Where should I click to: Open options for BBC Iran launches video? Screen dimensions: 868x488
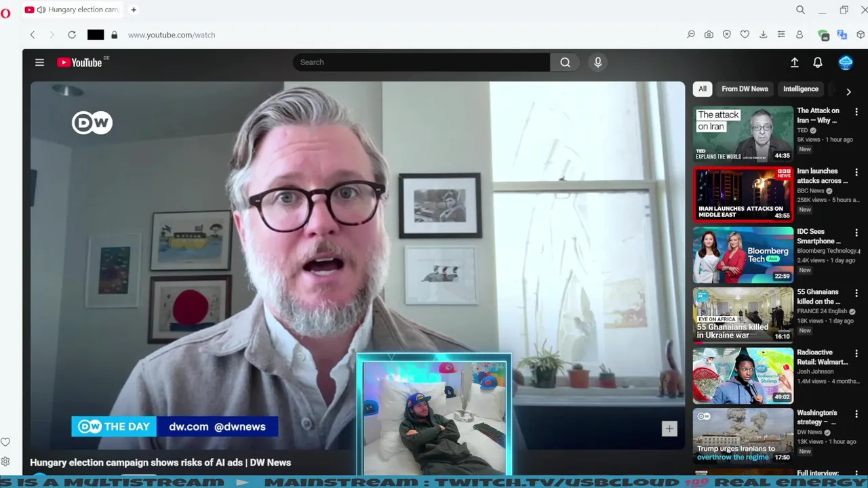(x=856, y=172)
